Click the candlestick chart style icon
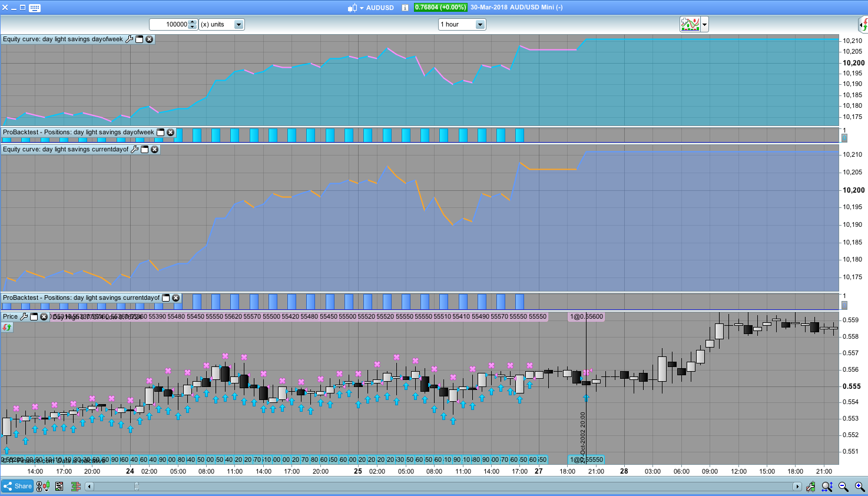Screen dimensions: 868x496 (x=352, y=8)
